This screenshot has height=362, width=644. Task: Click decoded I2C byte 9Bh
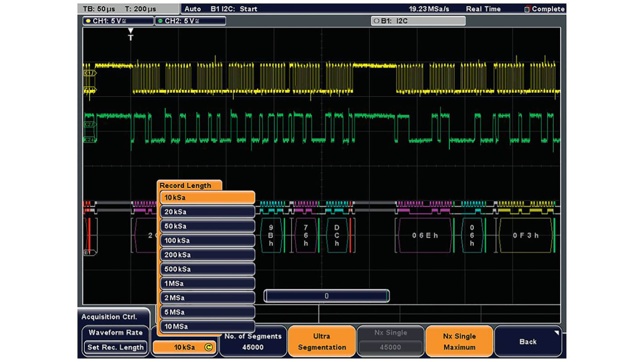coord(271,235)
